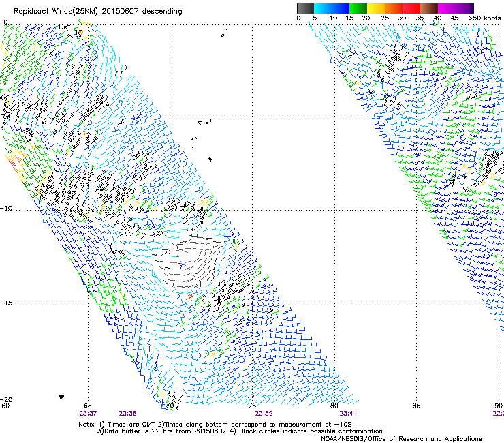Click the gray 0-5 knots legend swatch
The image size is (504, 443).
pyautogui.click(x=305, y=8)
